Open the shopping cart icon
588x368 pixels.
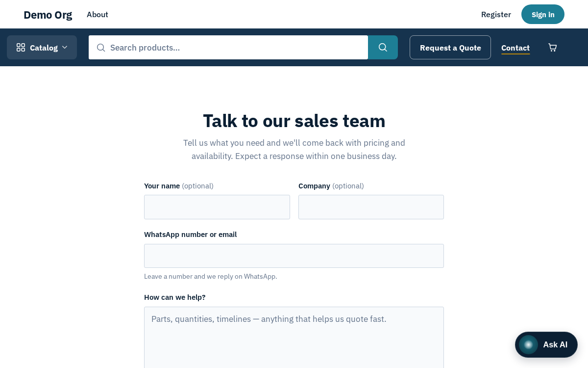[552, 48]
